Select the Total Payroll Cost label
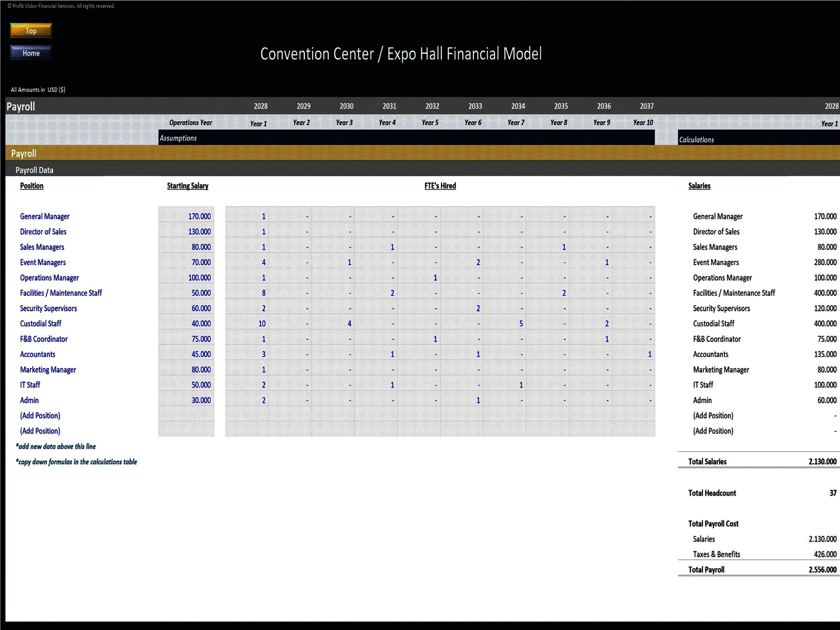840x630 pixels. click(713, 523)
